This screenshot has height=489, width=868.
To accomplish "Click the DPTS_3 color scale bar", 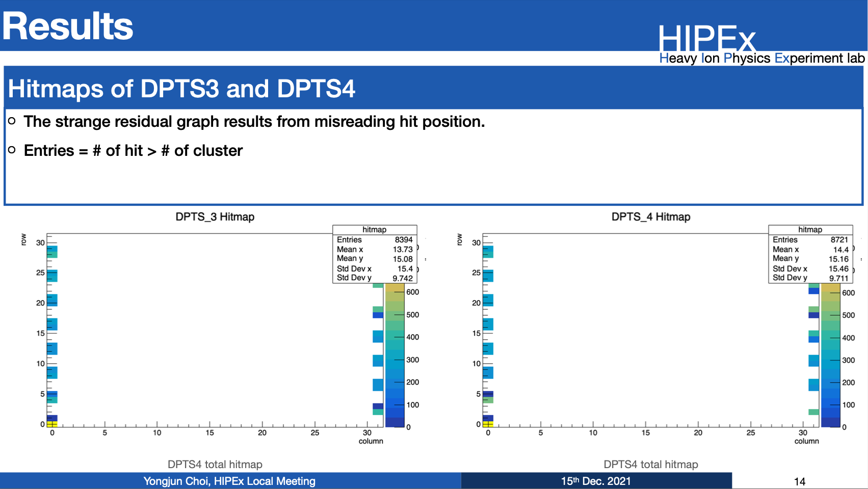I will (394, 355).
